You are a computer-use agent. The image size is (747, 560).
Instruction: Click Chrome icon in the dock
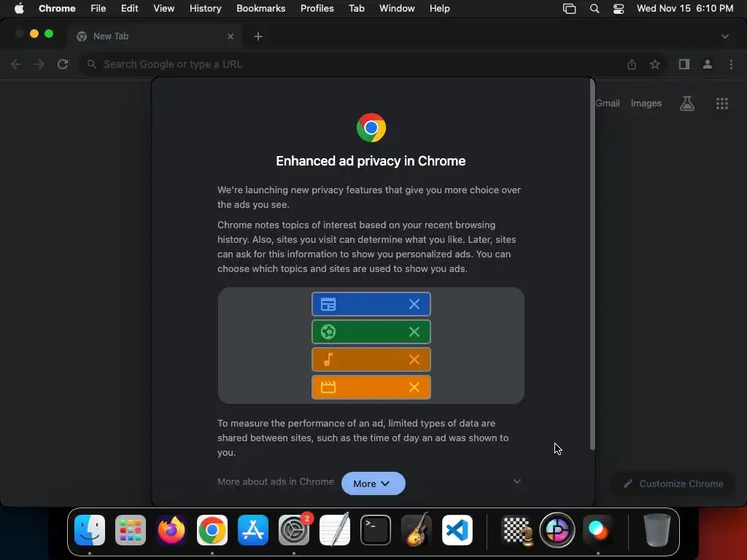[x=212, y=530]
